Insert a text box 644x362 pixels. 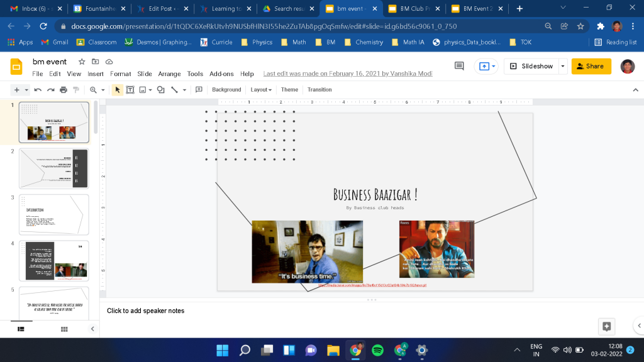click(130, 89)
